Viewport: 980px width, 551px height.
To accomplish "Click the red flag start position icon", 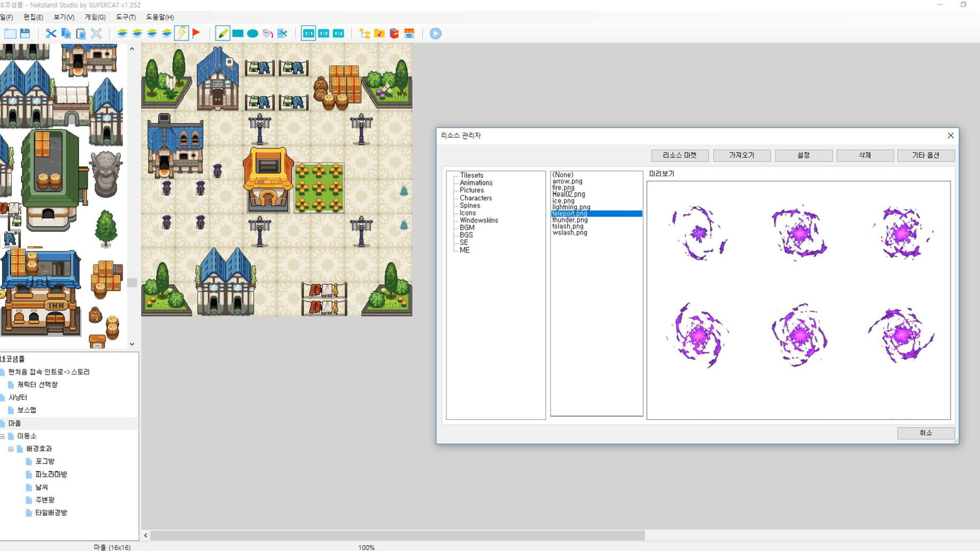I will point(197,34).
